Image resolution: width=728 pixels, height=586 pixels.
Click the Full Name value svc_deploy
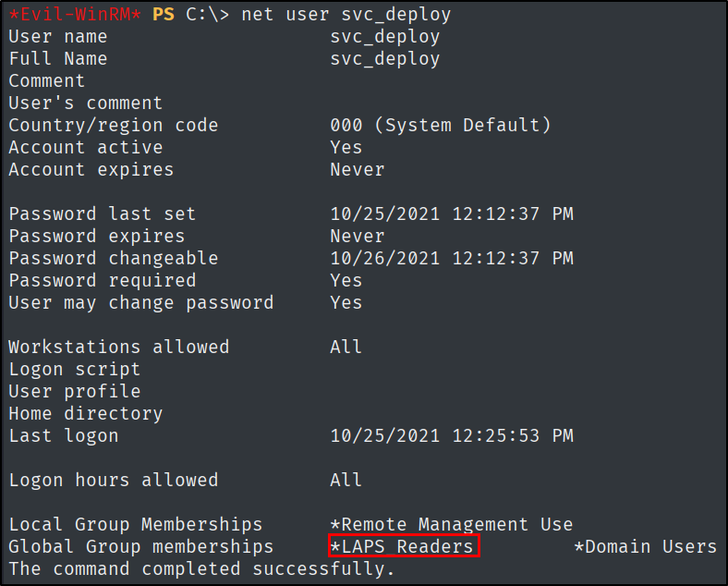click(385, 59)
